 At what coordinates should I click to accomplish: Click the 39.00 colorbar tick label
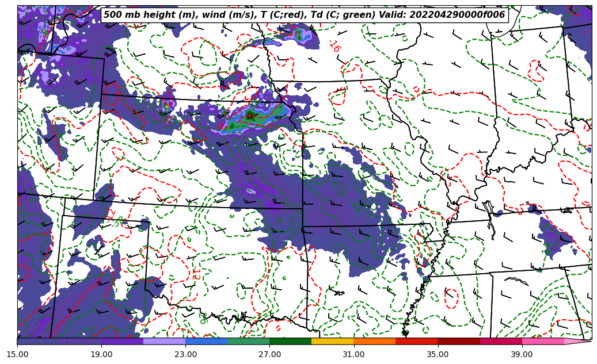click(x=522, y=354)
